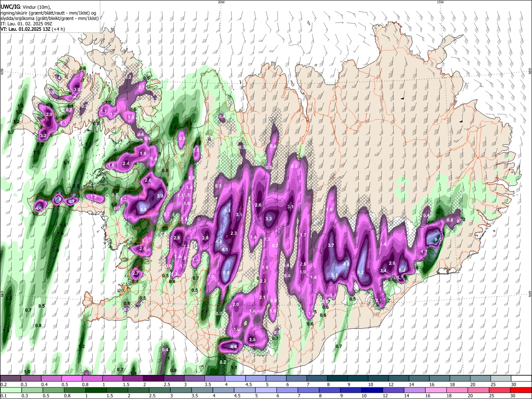Click the '3.8' precipitation value on the map

(x=160, y=195)
